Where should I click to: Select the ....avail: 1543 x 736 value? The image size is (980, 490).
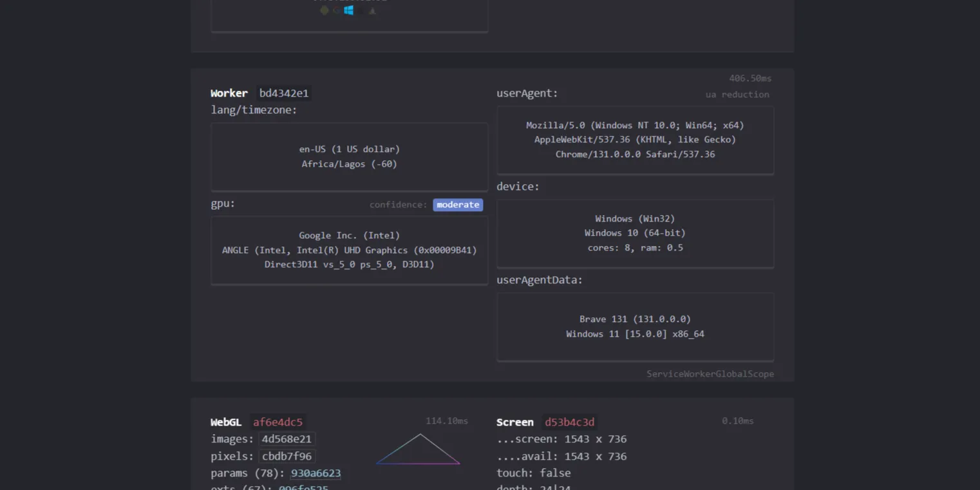pos(561,457)
